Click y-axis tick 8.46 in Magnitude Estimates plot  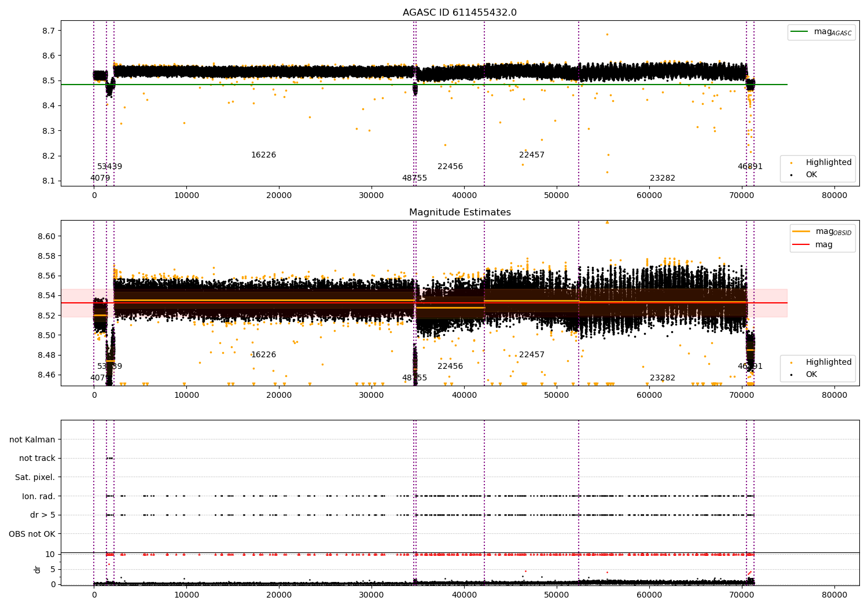click(46, 375)
